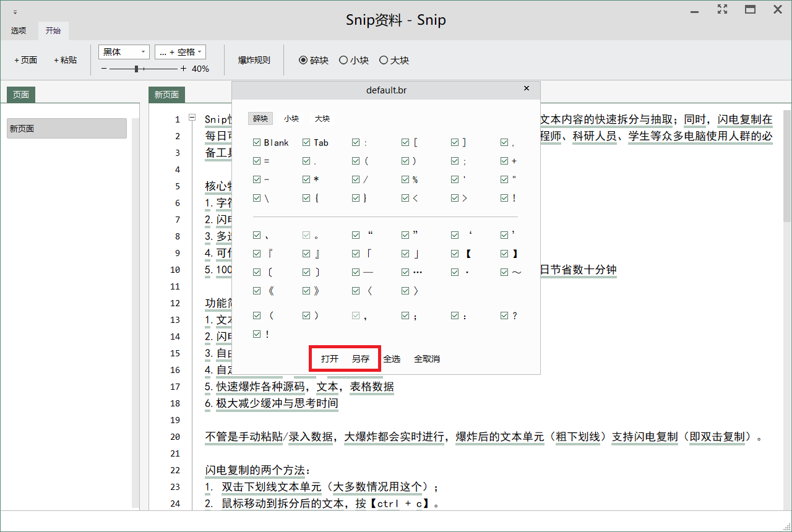The width and height of the screenshot is (792, 532).
Task: Open the 小块 tab in the dialog
Action: pyautogui.click(x=291, y=118)
